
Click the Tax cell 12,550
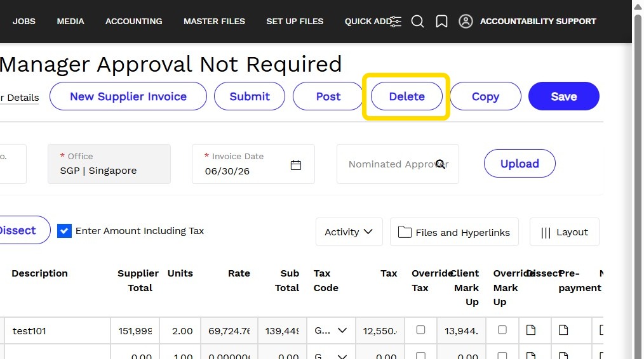(380, 330)
